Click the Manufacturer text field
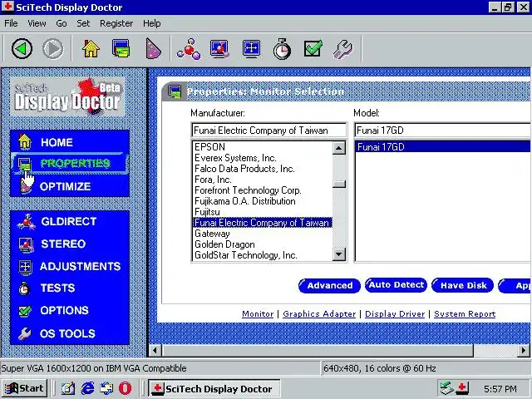The height and width of the screenshot is (399, 532). (x=268, y=131)
